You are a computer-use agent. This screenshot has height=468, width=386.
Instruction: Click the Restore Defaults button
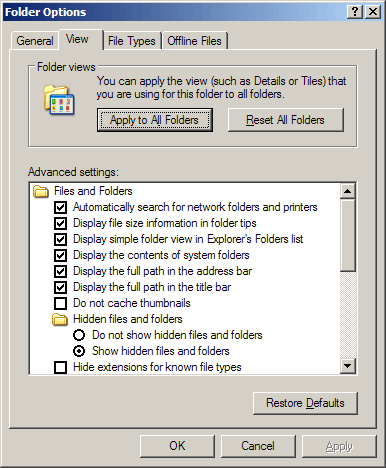click(x=305, y=403)
